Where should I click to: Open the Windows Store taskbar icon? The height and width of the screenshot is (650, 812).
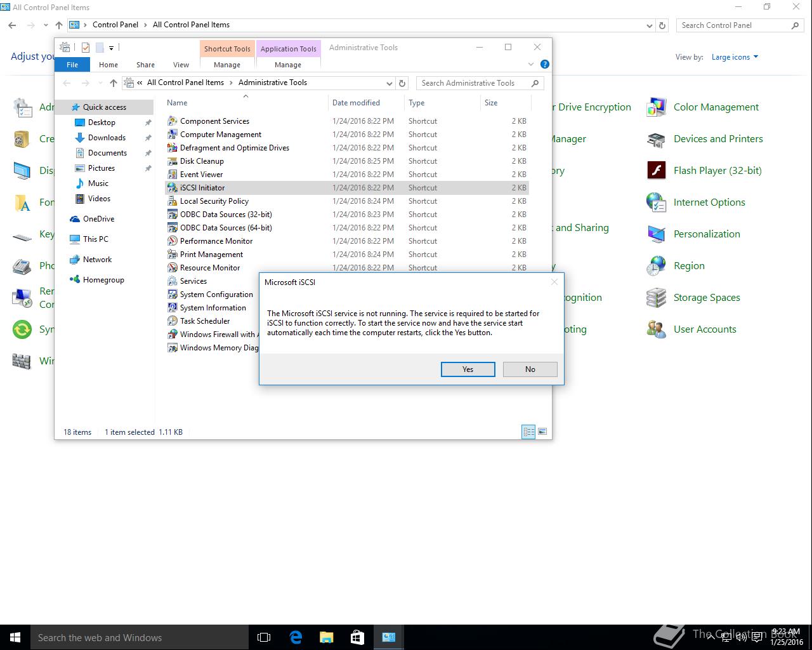357,637
